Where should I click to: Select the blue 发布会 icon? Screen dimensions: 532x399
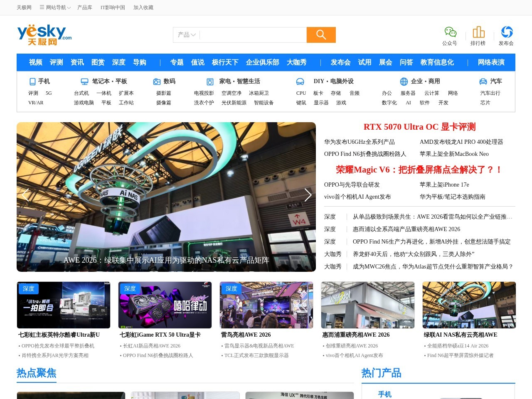507,31
